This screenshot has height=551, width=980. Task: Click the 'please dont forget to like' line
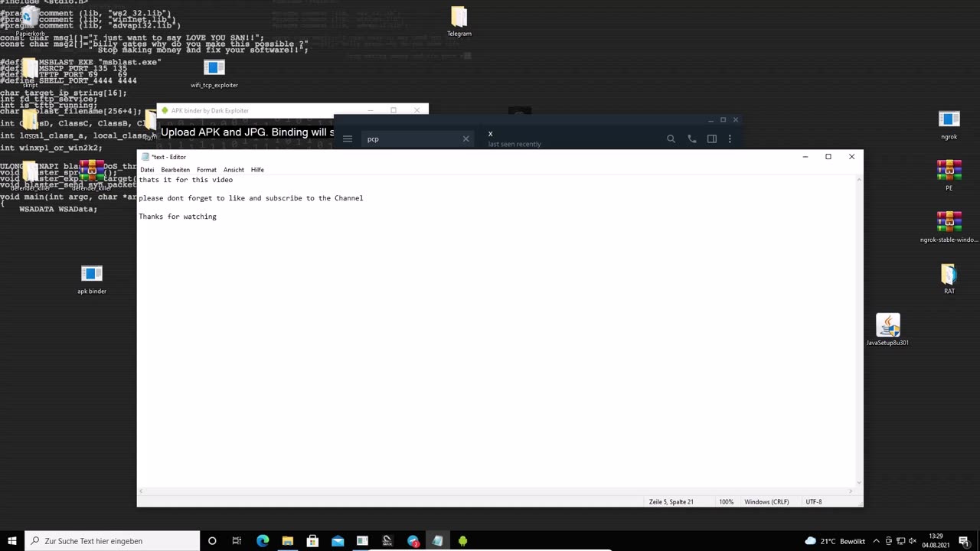point(251,198)
